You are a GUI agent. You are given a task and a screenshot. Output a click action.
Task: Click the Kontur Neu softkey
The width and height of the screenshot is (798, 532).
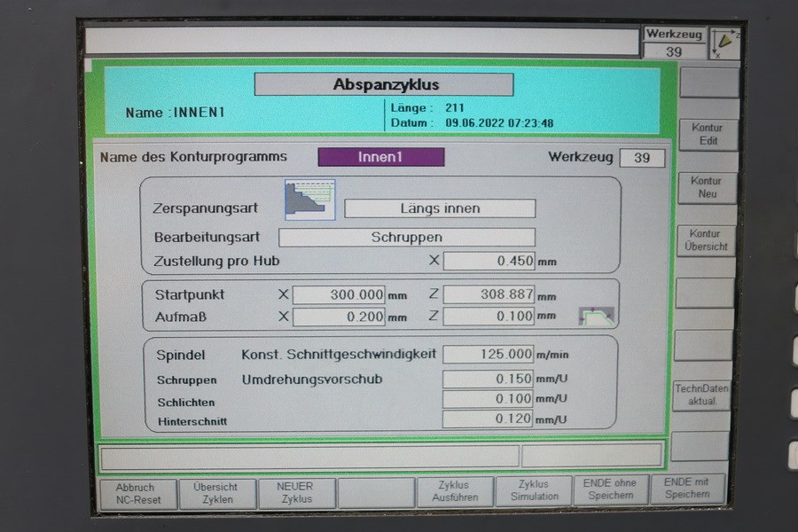click(707, 187)
